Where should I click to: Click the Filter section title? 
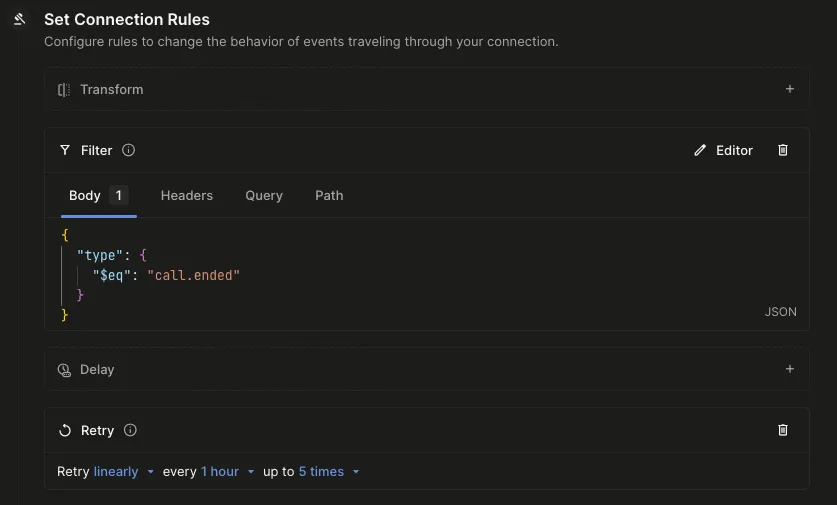pyautogui.click(x=97, y=151)
